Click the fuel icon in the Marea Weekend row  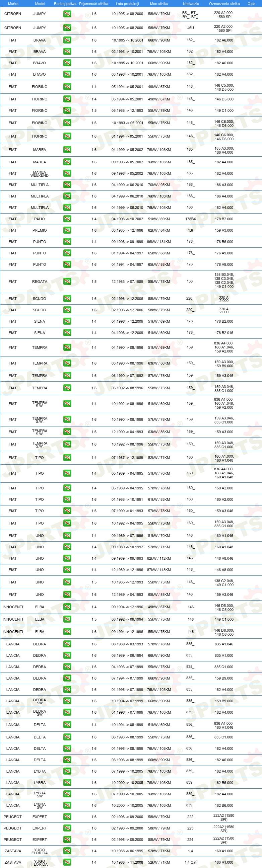(x=67, y=173)
